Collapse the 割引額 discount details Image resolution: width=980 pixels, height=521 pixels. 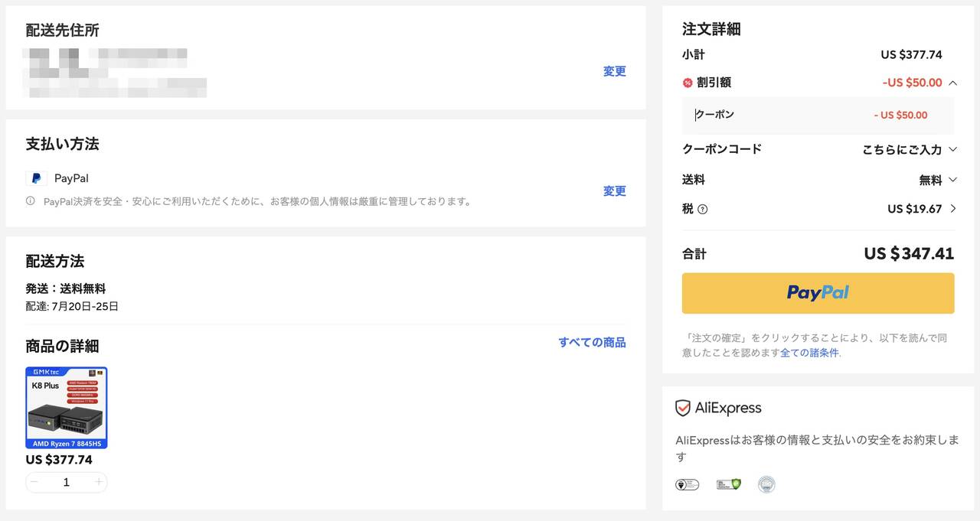952,83
